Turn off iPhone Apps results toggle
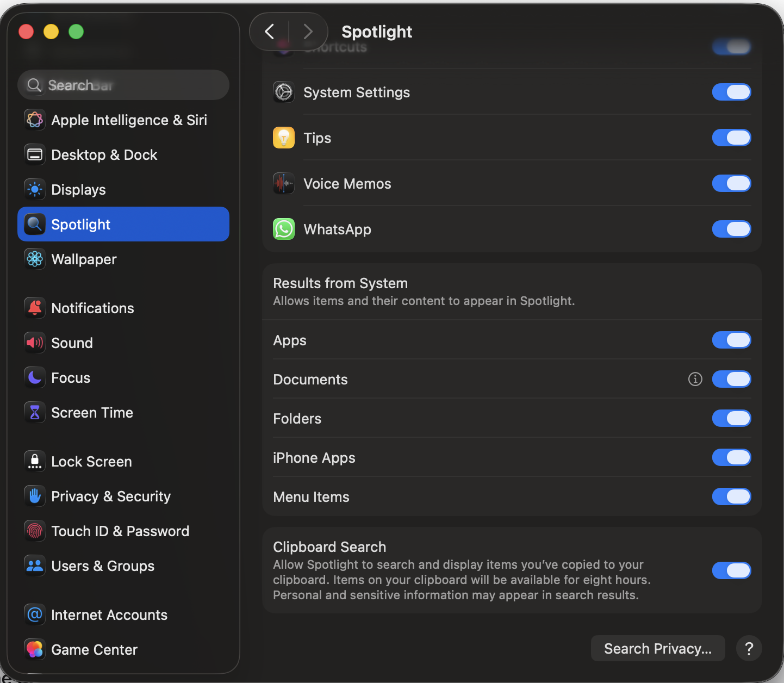784x683 pixels. click(x=731, y=457)
